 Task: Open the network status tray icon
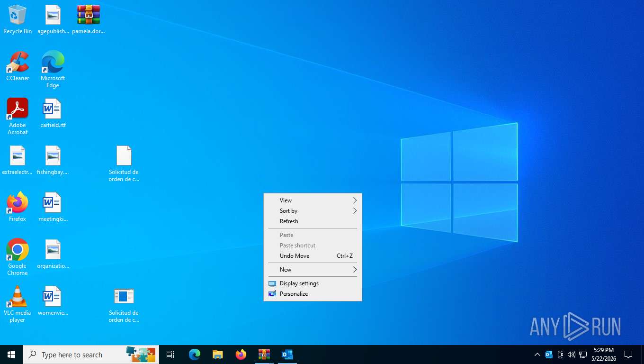tap(583, 355)
